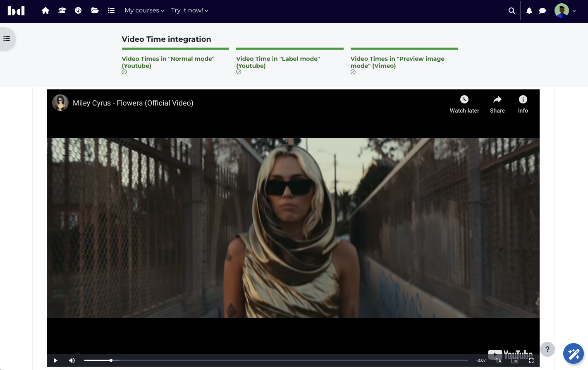The image size is (588, 370).
Task: Click the magic wand floating button
Action: [574, 354]
